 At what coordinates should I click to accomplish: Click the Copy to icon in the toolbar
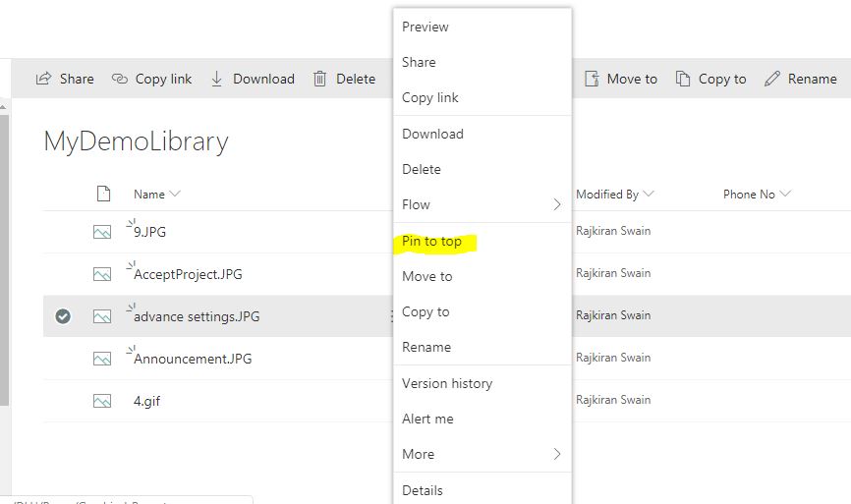pos(683,79)
